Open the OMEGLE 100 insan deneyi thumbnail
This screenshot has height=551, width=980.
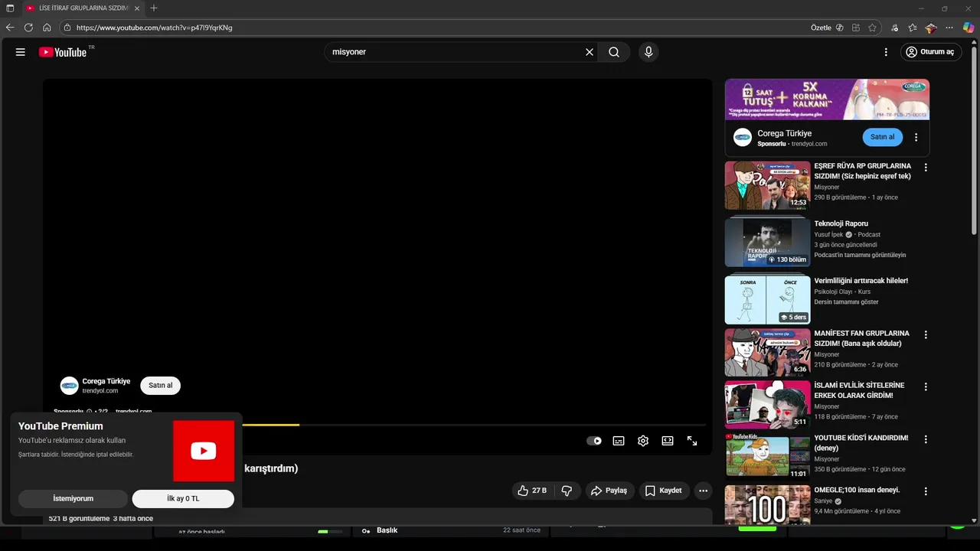click(767, 505)
